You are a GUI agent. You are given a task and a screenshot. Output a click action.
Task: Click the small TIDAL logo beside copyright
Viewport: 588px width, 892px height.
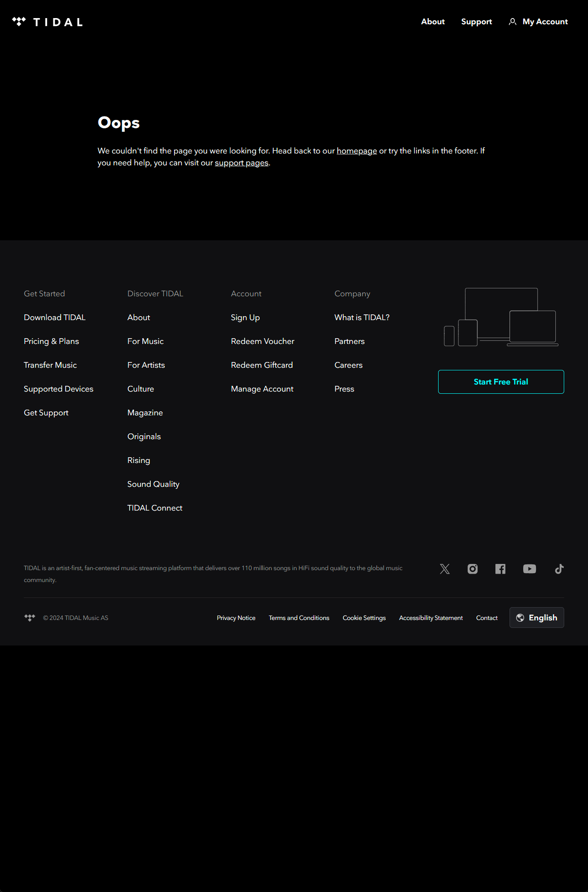pyautogui.click(x=30, y=618)
